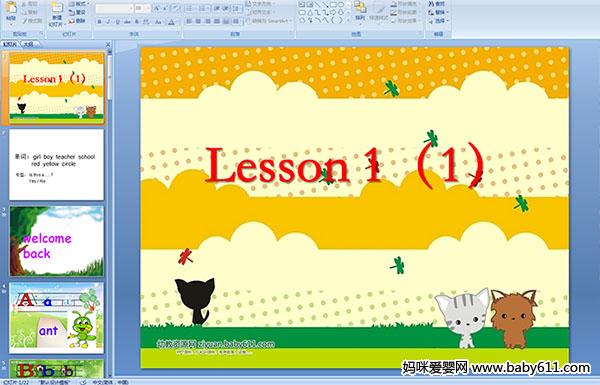Open the Shape Fill color picker

click(x=406, y=4)
